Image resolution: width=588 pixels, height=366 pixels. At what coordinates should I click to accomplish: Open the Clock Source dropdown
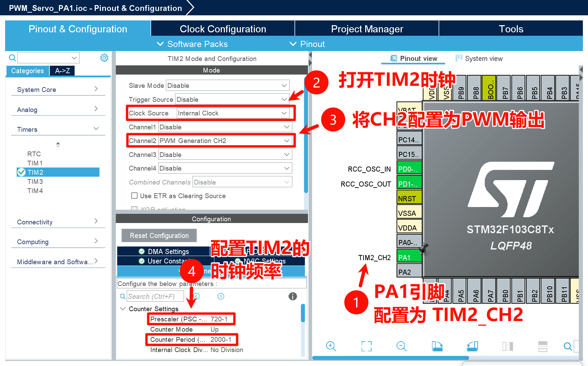click(x=233, y=113)
